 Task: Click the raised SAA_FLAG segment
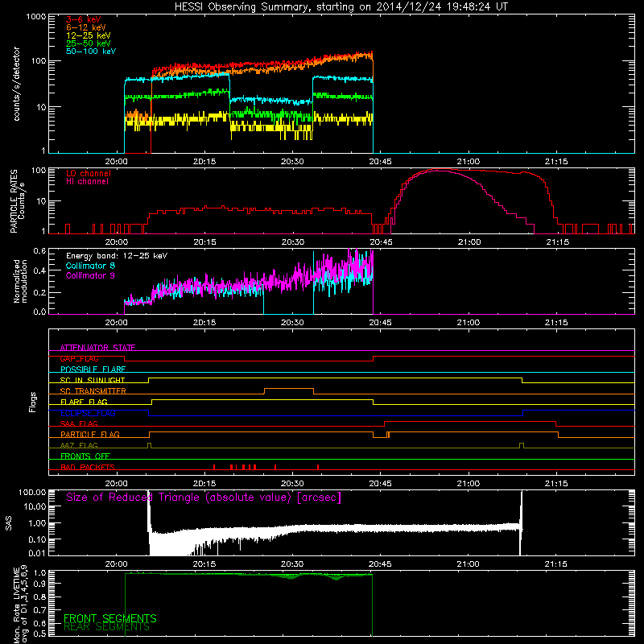click(x=470, y=421)
